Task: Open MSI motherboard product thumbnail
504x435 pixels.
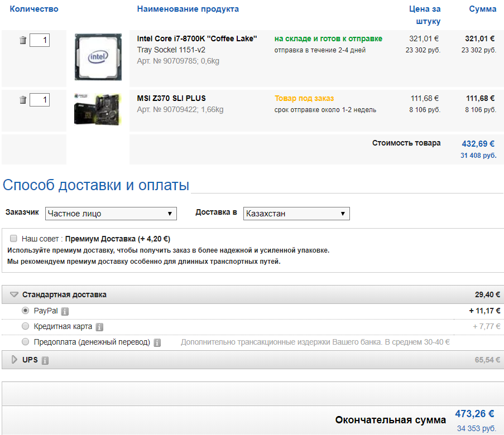Action: pos(98,109)
